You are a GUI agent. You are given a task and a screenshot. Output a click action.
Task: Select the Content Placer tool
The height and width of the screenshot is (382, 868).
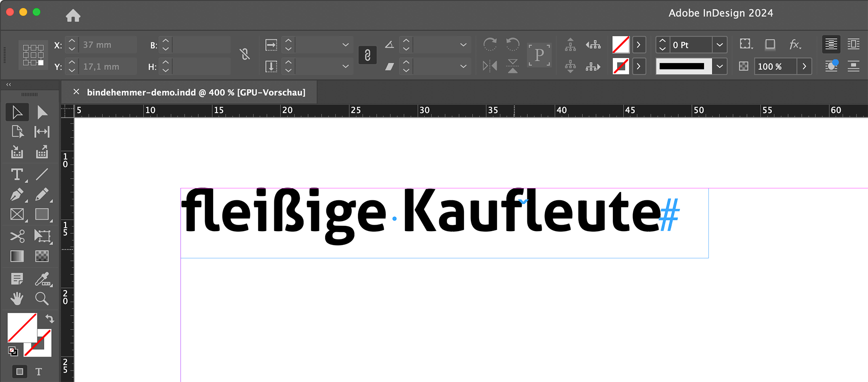[x=42, y=152]
